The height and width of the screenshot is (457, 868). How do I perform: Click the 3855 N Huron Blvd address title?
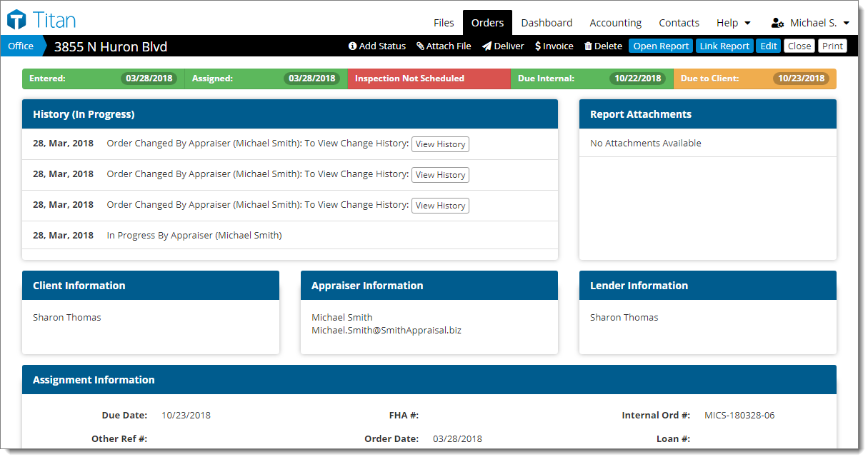[111, 47]
